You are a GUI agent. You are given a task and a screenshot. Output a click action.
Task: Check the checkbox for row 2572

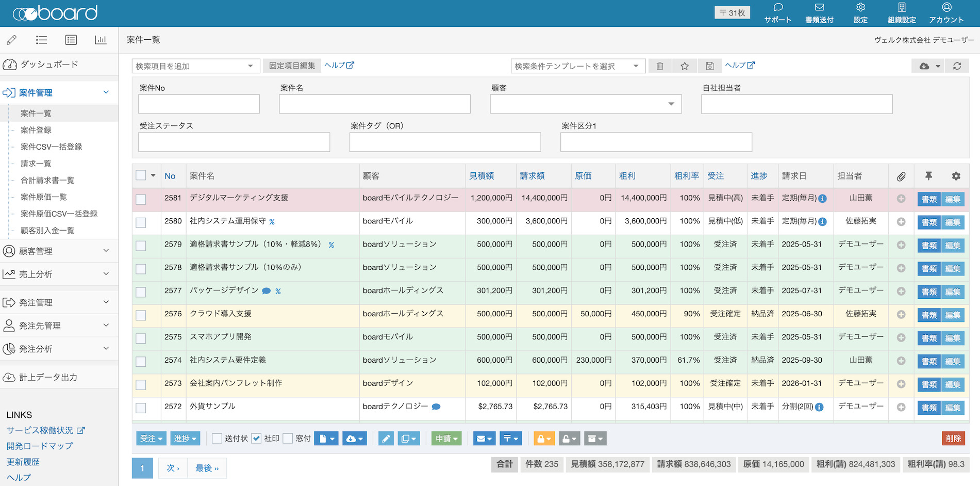pos(141,408)
